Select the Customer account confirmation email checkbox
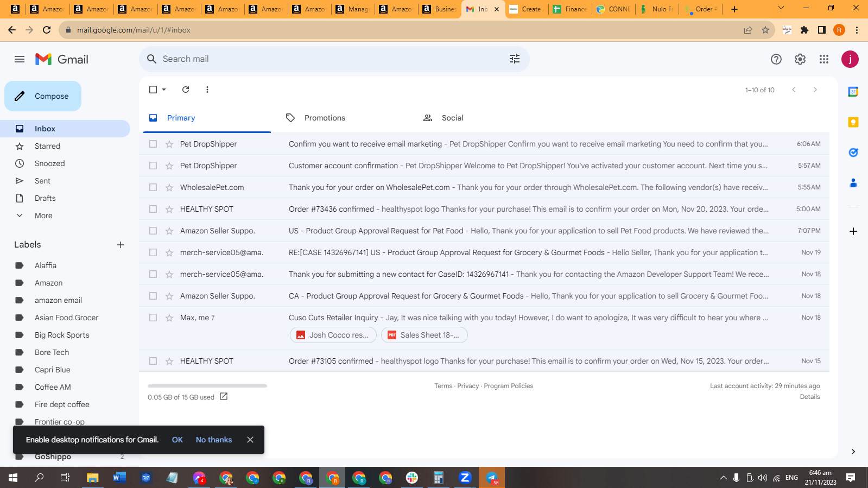The image size is (868, 488). pyautogui.click(x=153, y=166)
